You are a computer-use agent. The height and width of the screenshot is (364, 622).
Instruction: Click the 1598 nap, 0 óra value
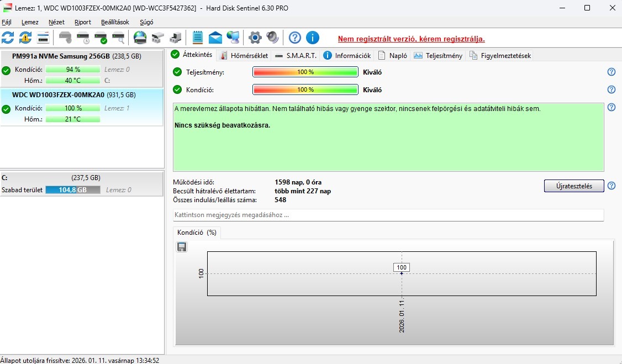tap(298, 182)
